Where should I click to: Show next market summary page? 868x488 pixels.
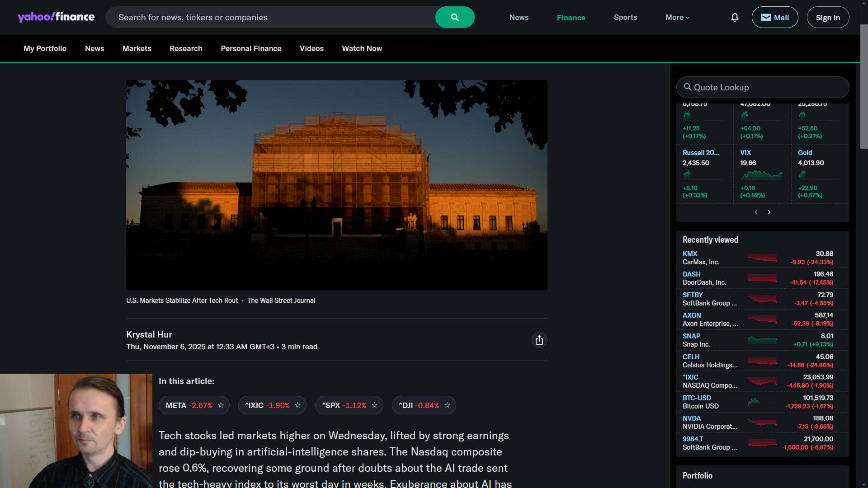point(769,212)
